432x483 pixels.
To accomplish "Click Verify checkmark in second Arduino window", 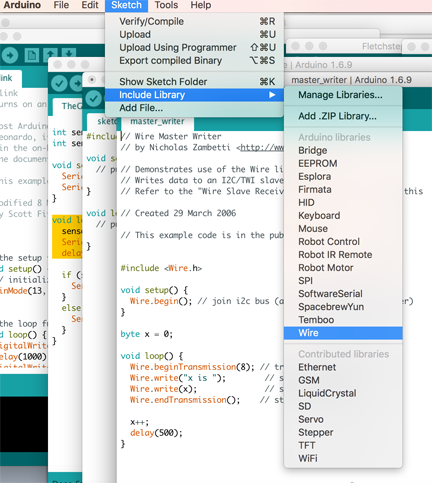I will coord(59,83).
